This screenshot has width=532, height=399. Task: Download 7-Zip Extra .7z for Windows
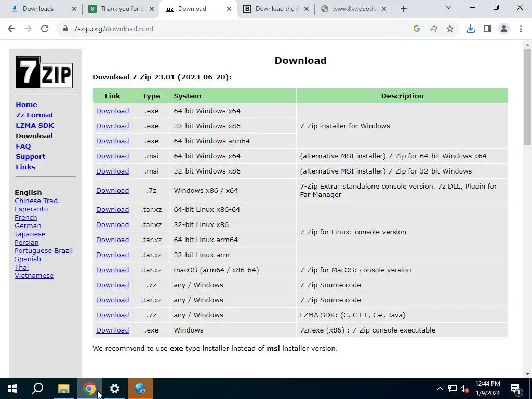(112, 190)
